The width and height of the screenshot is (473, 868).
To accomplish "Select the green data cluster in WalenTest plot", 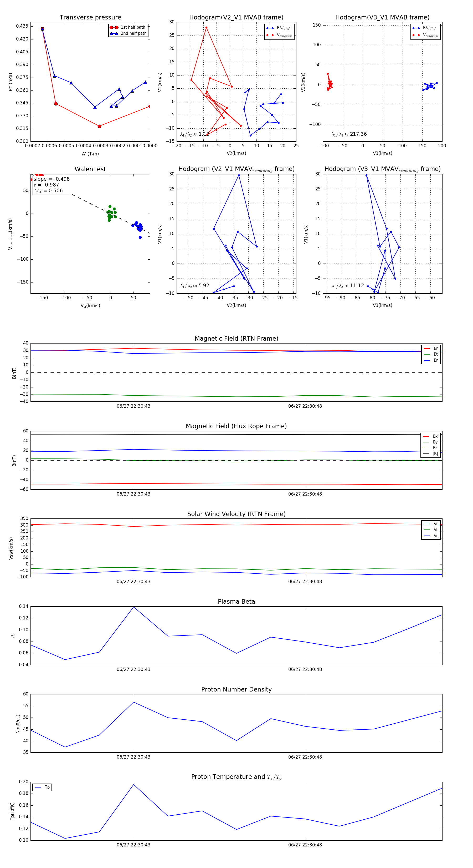I will coord(111,213).
